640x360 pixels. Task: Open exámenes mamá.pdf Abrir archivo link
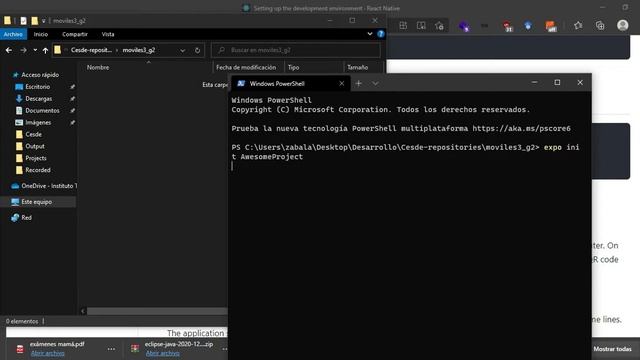pyautogui.click(x=48, y=353)
